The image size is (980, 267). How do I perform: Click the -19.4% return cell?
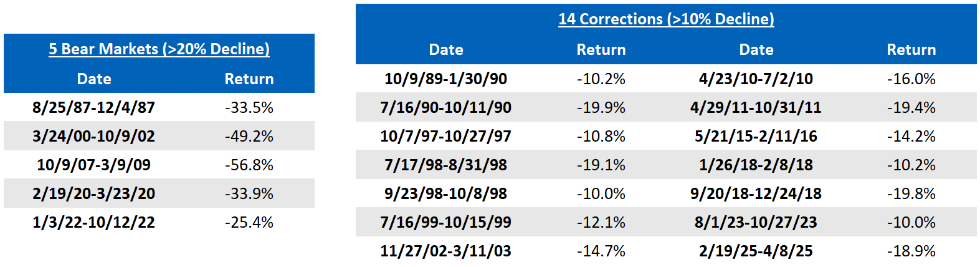coord(911,107)
